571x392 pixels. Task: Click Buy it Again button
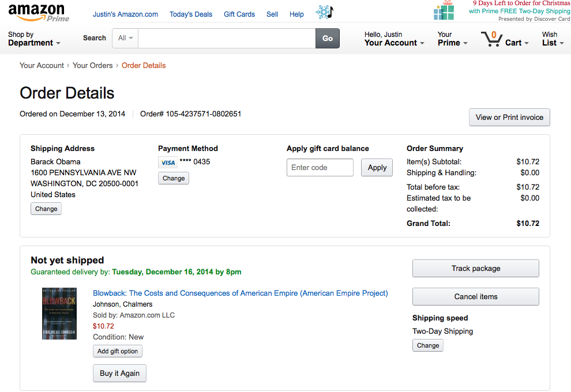[119, 373]
